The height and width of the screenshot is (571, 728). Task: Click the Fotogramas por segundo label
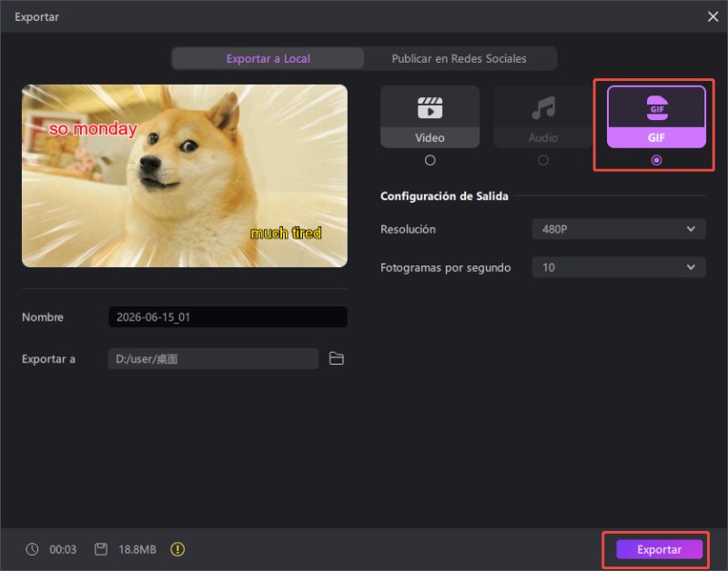tap(445, 267)
